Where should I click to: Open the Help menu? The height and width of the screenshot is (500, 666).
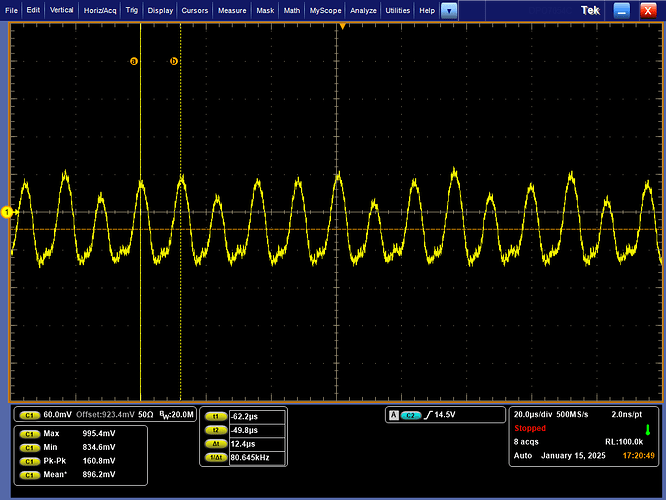click(x=427, y=10)
